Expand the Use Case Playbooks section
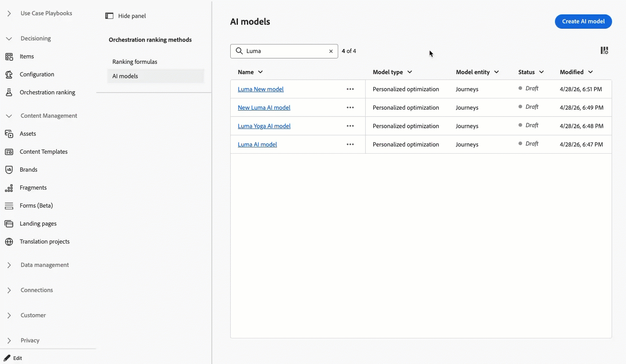 pos(9,13)
